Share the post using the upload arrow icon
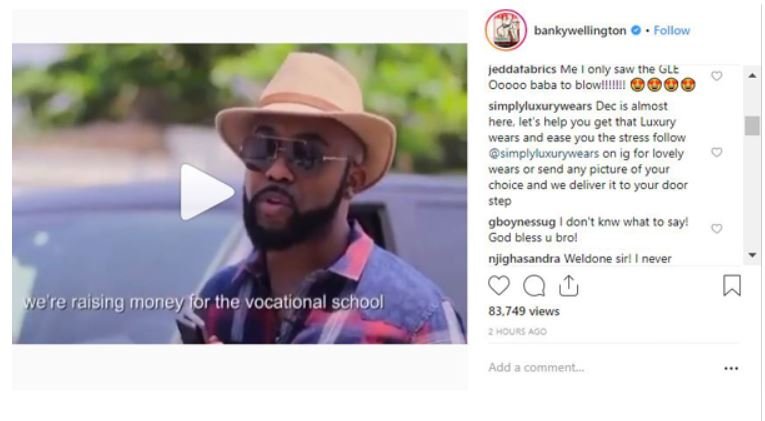This screenshot has height=421, width=765. [568, 285]
